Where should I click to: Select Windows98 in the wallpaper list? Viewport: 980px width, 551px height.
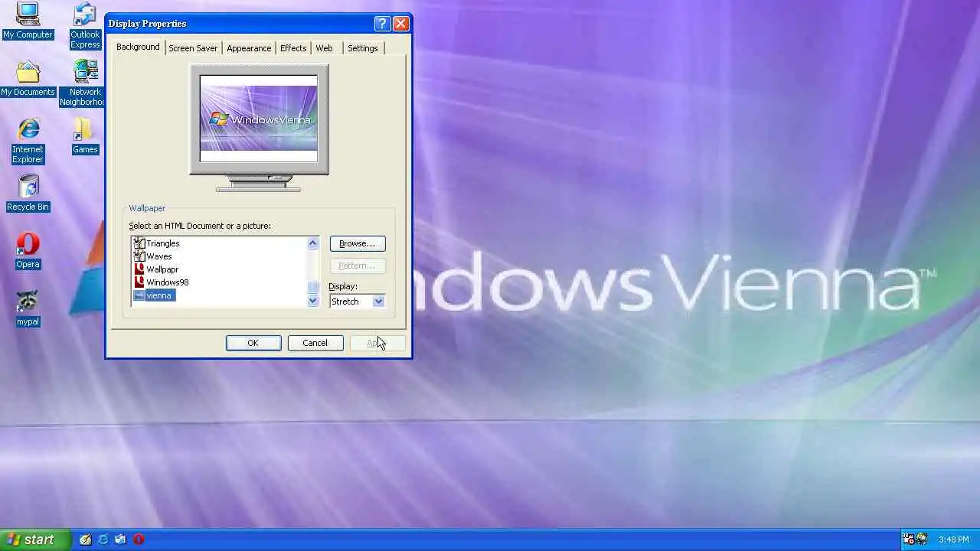(168, 282)
